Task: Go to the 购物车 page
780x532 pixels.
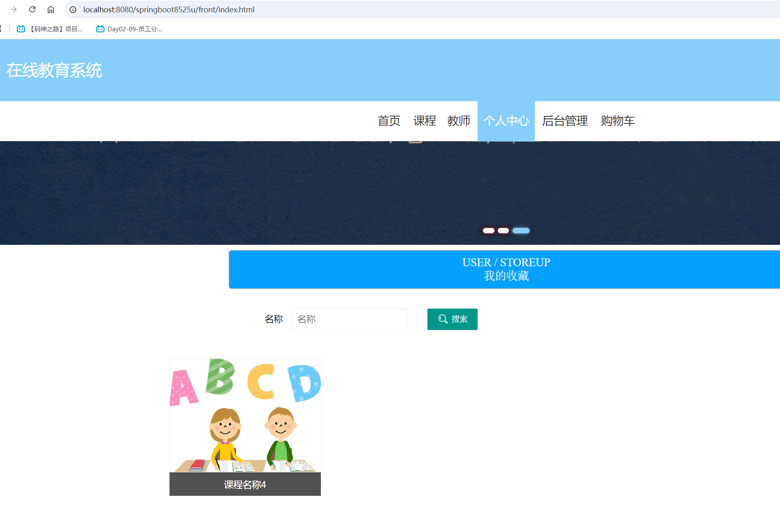Action: pyautogui.click(x=617, y=121)
